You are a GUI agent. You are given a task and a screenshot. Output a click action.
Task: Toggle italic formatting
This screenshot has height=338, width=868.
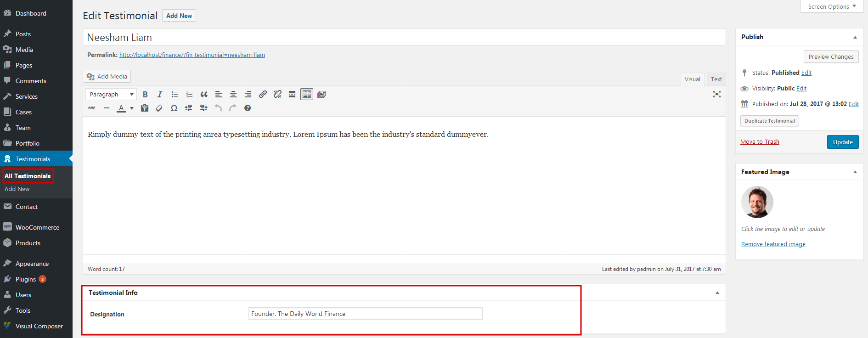coord(160,94)
